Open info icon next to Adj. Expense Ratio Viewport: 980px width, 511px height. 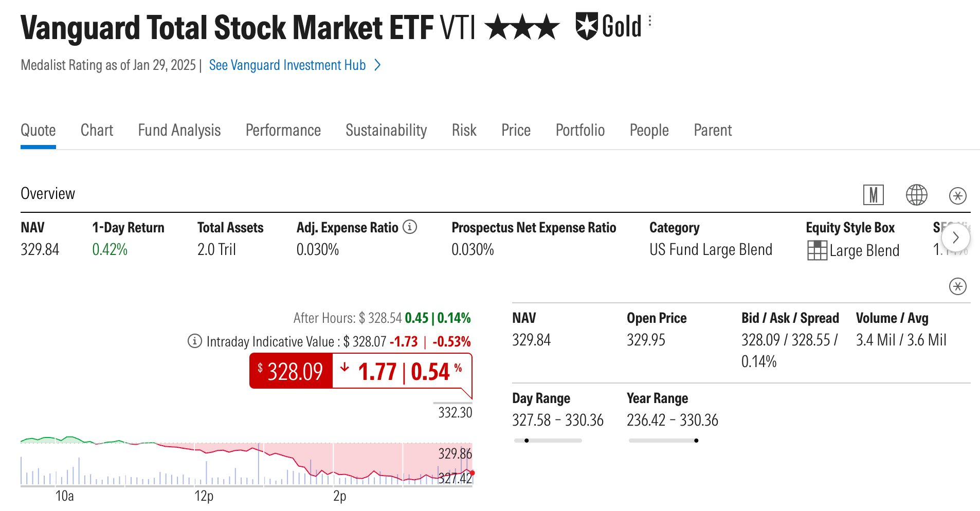pyautogui.click(x=410, y=227)
